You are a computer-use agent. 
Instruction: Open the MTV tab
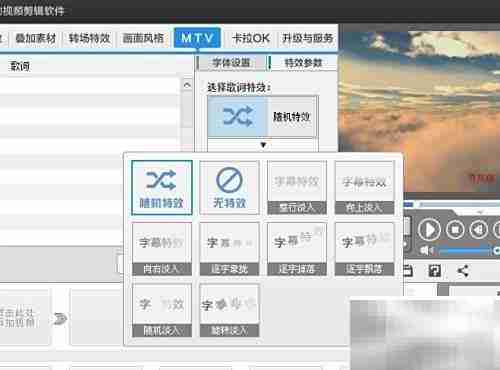coord(197,38)
